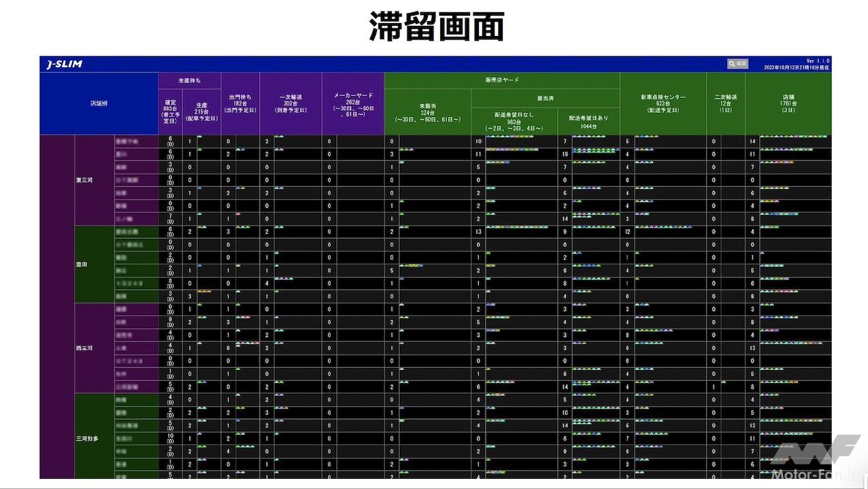Image resolution: width=868 pixels, height=489 pixels.
Task: Click the J-SLIM logo
Action: tap(65, 65)
